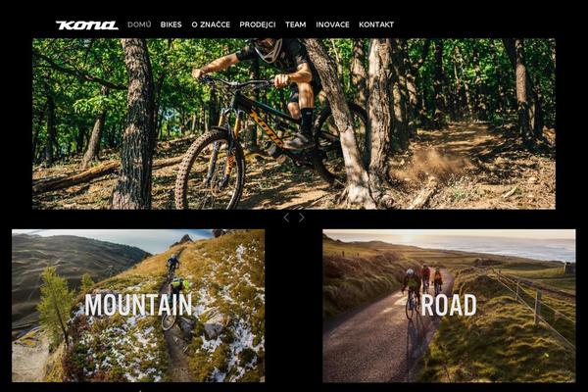Click the Kona logo
This screenshot has height=392, width=588.
[87, 25]
